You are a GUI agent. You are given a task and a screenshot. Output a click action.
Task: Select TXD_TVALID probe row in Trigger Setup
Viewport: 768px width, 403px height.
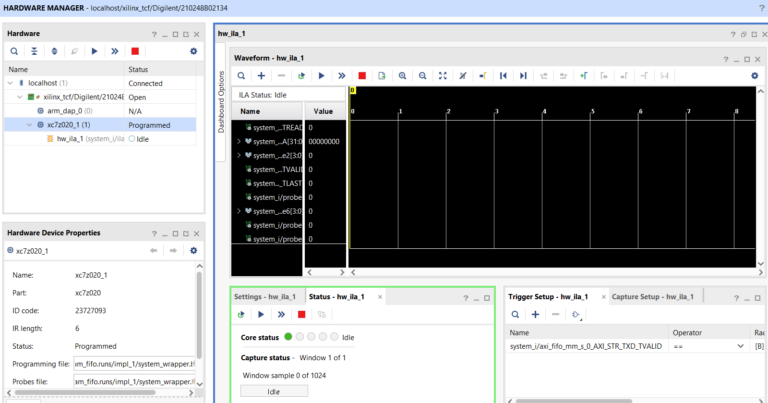[585, 346]
